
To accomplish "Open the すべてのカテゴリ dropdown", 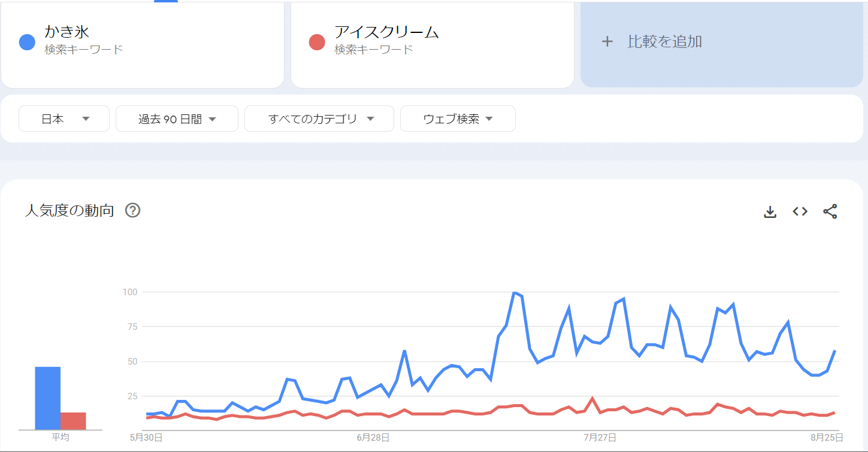I will 319,119.
